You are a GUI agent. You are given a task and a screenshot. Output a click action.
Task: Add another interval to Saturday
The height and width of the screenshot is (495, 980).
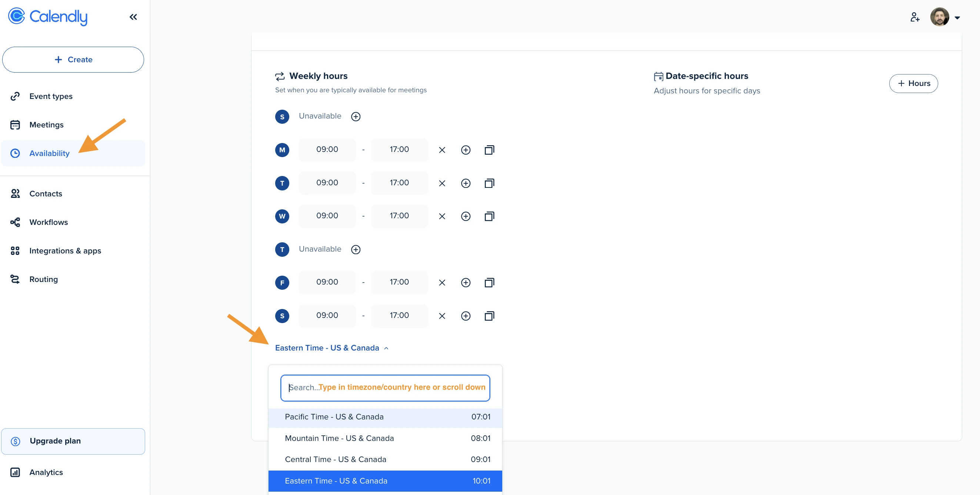coord(466,316)
